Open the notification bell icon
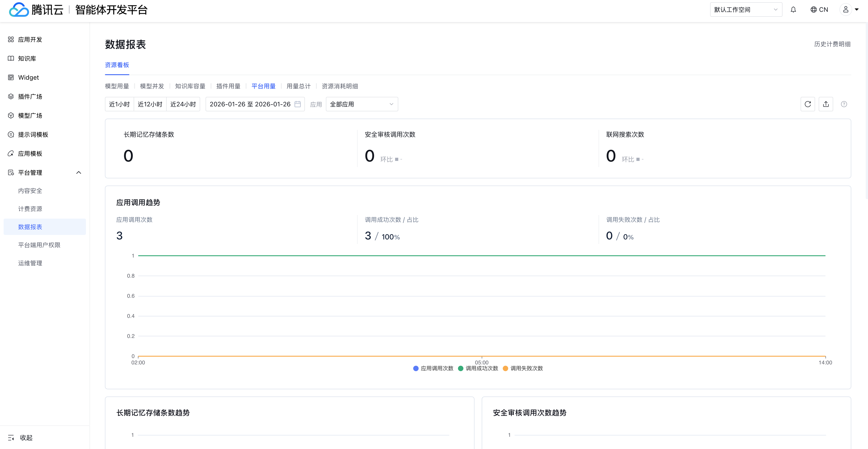868x449 pixels. (793, 10)
